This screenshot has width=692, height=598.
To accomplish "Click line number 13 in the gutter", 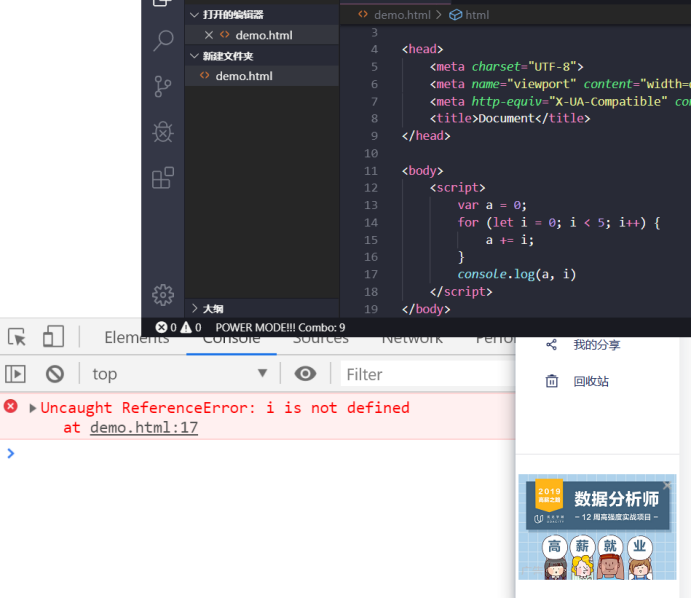I will [371, 205].
